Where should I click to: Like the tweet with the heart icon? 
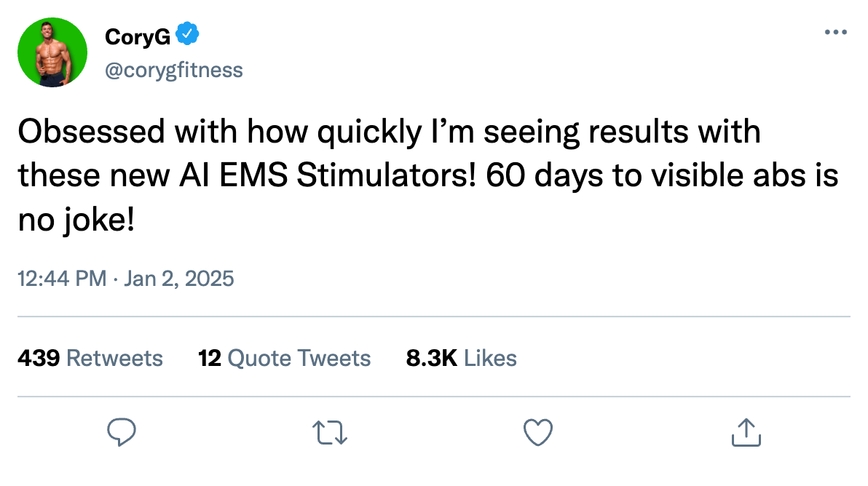click(x=538, y=432)
